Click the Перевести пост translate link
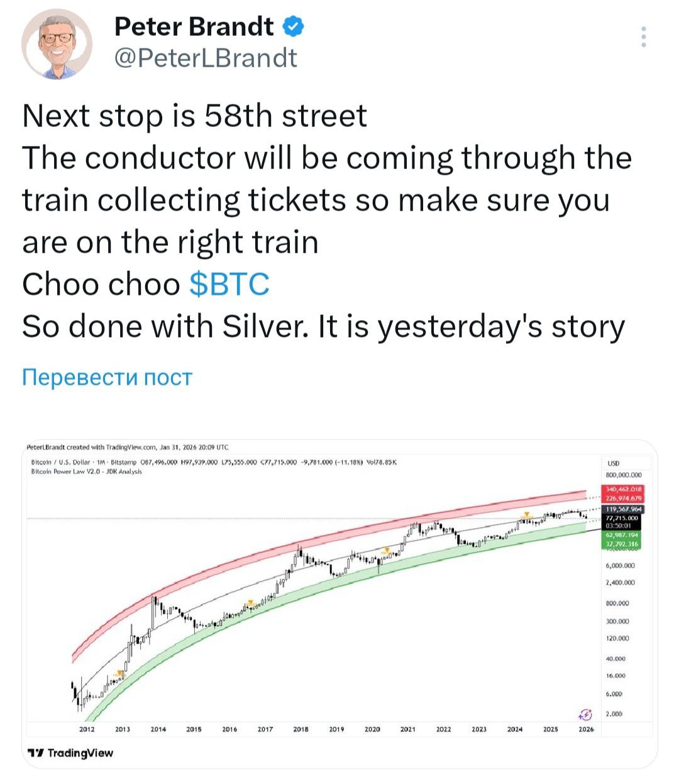This screenshot has width=679, height=784. tap(107, 375)
